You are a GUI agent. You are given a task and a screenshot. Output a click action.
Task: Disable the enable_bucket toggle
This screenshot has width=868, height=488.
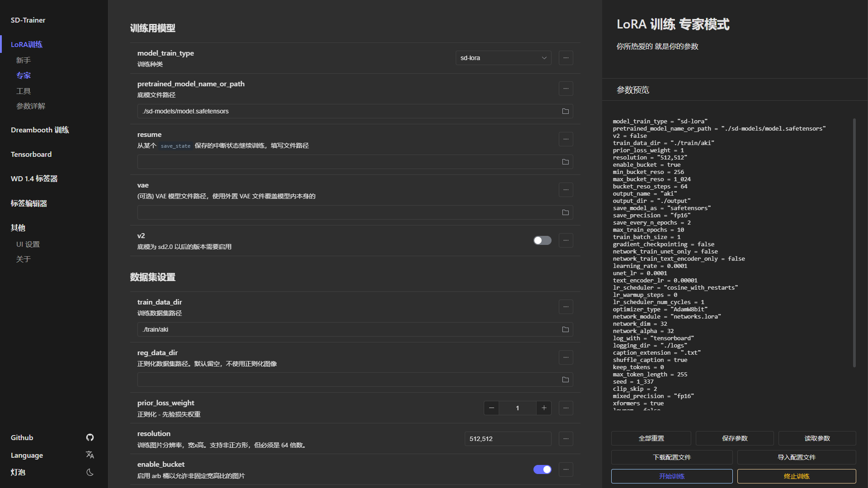(x=542, y=469)
